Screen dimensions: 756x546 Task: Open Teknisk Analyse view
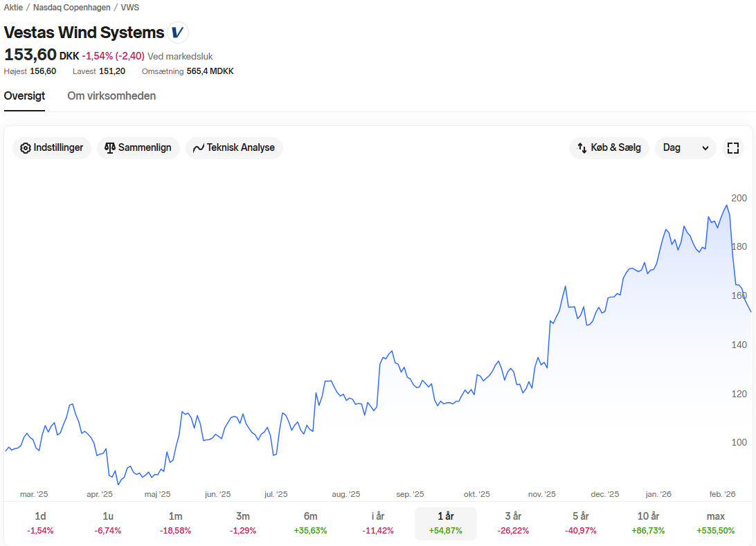[234, 148]
